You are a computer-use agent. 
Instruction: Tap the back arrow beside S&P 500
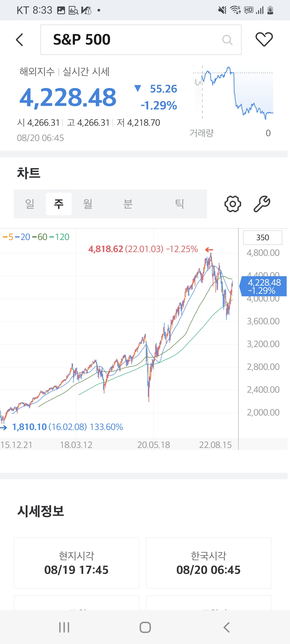click(20, 40)
